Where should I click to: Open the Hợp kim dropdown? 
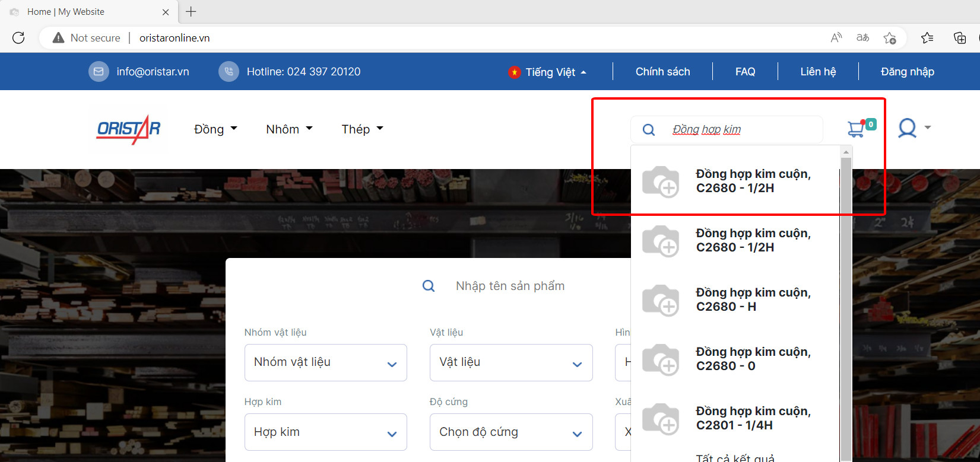pos(326,432)
